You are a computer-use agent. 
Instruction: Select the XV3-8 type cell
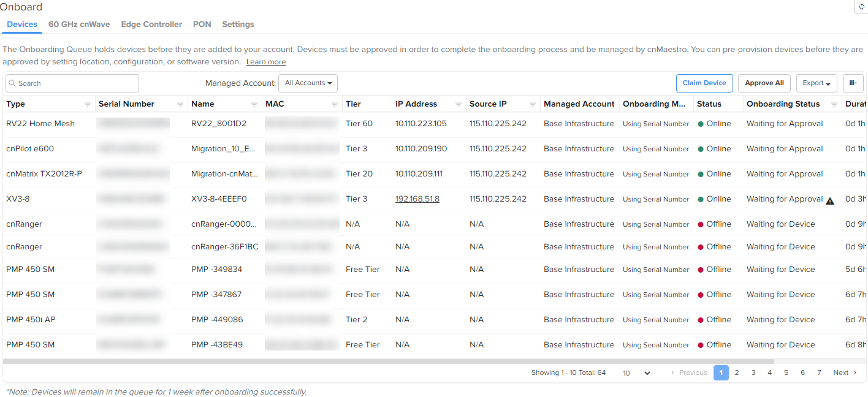18,199
